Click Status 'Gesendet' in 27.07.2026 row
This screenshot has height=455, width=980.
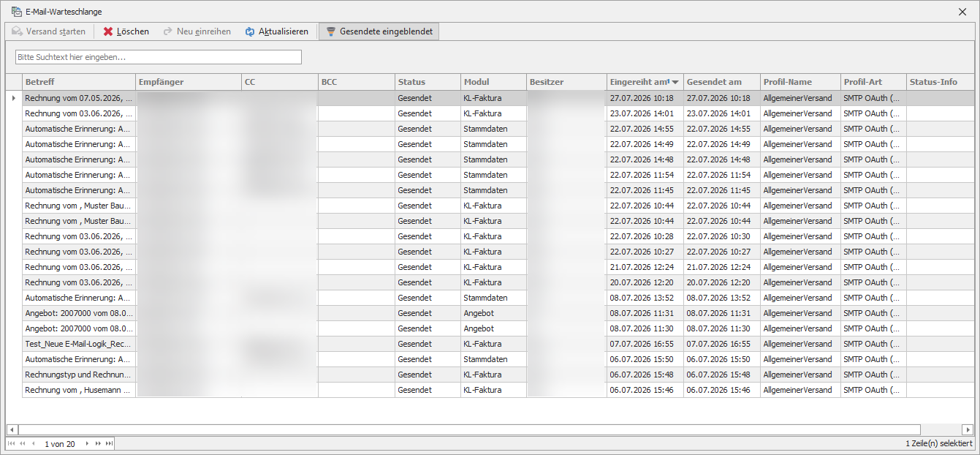click(428, 98)
